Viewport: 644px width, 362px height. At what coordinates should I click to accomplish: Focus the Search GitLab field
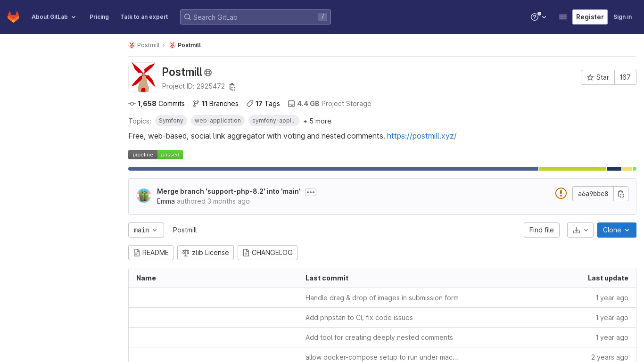coord(256,17)
